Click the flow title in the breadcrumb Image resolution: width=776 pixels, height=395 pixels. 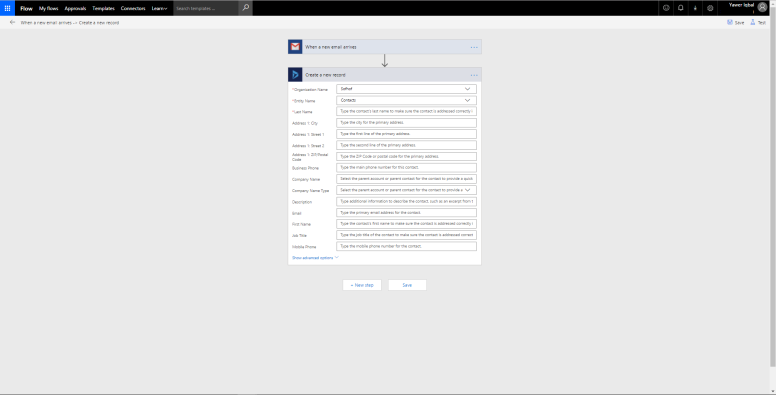coord(69,23)
